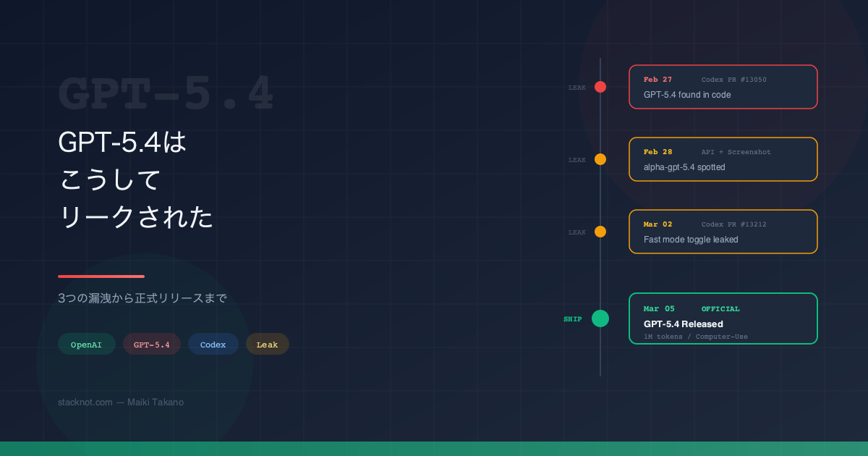The width and height of the screenshot is (868, 456).
Task: Select the orange timeline dot for Feb 28
Action: (600, 159)
